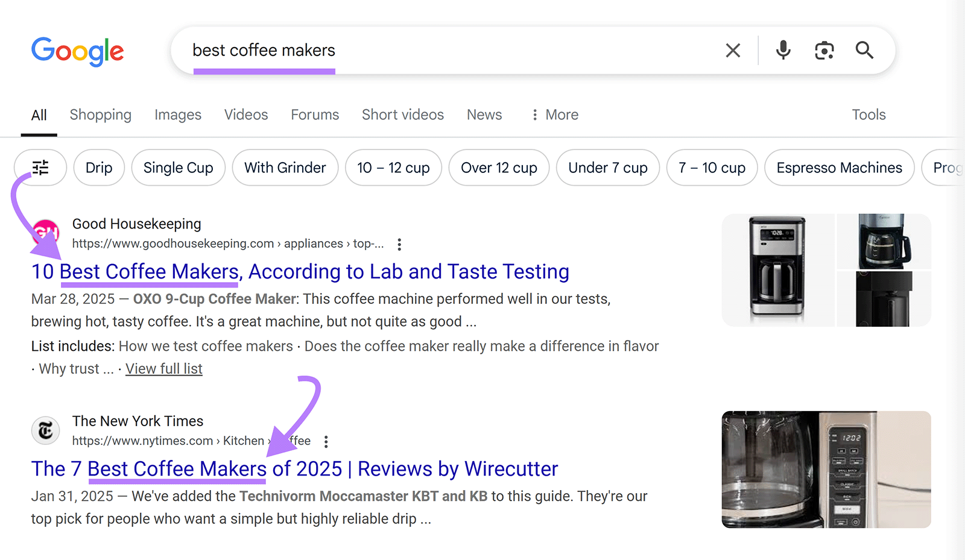This screenshot has width=965, height=560.
Task: Click the microphone icon for voice search
Action: point(782,50)
